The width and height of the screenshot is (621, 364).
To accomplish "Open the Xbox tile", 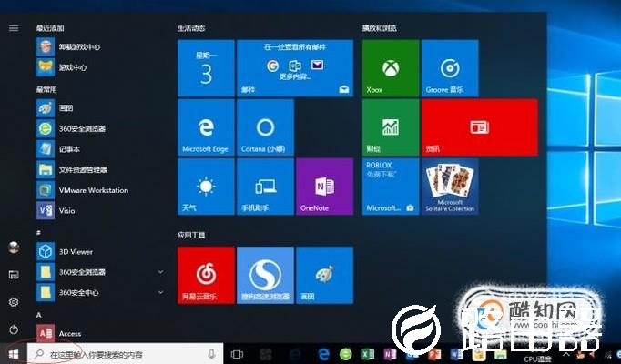I will pyautogui.click(x=391, y=68).
